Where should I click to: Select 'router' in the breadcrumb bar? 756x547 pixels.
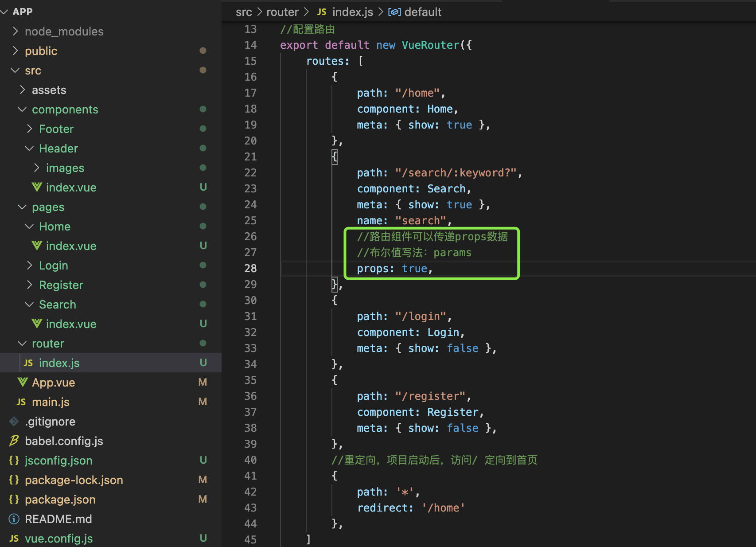(x=282, y=12)
